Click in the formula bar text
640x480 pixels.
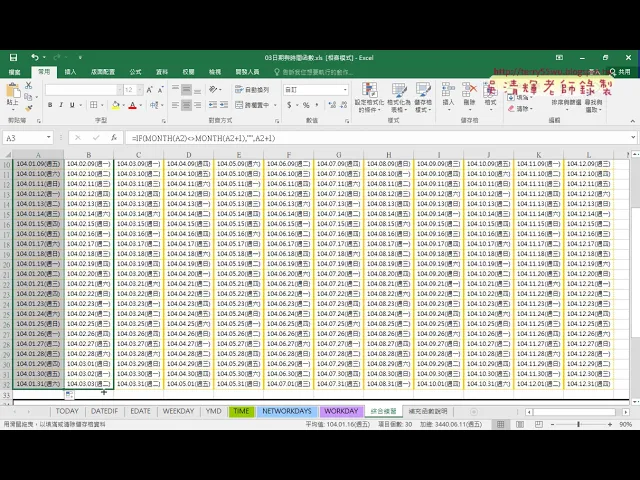pyautogui.click(x=203, y=138)
